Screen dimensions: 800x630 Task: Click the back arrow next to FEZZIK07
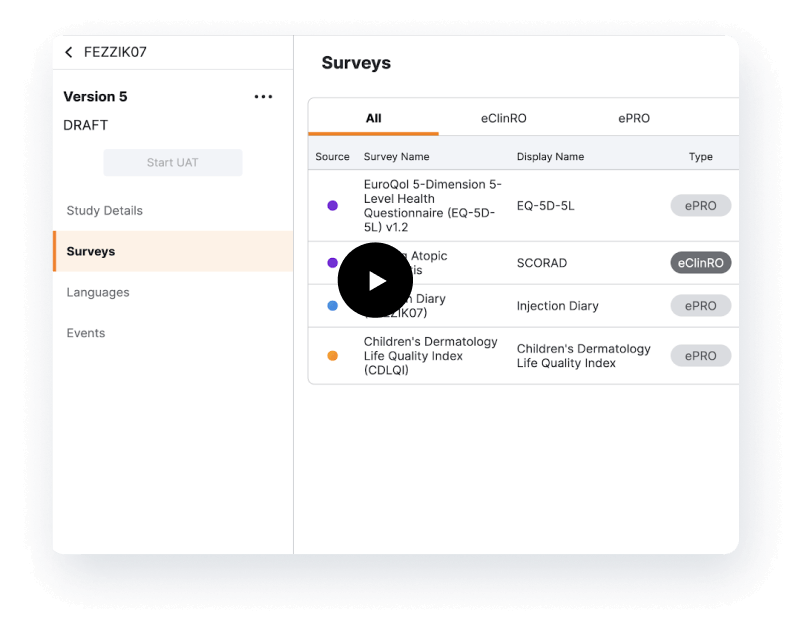[69, 53]
